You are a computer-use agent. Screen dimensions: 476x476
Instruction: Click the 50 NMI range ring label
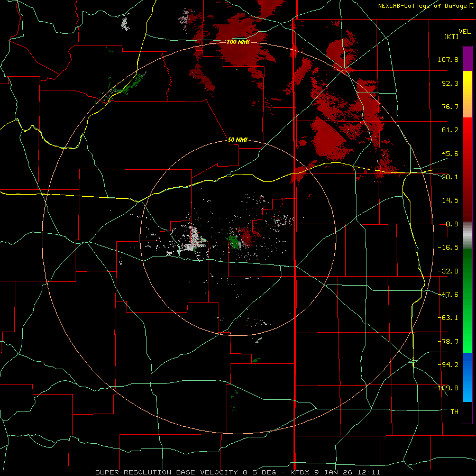tap(237, 140)
